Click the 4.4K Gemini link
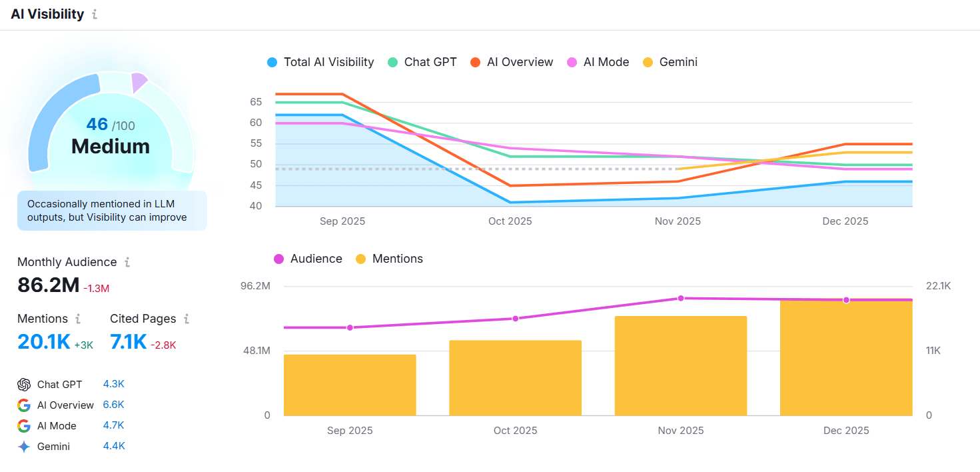This screenshot has height=472, width=980. pos(113,446)
